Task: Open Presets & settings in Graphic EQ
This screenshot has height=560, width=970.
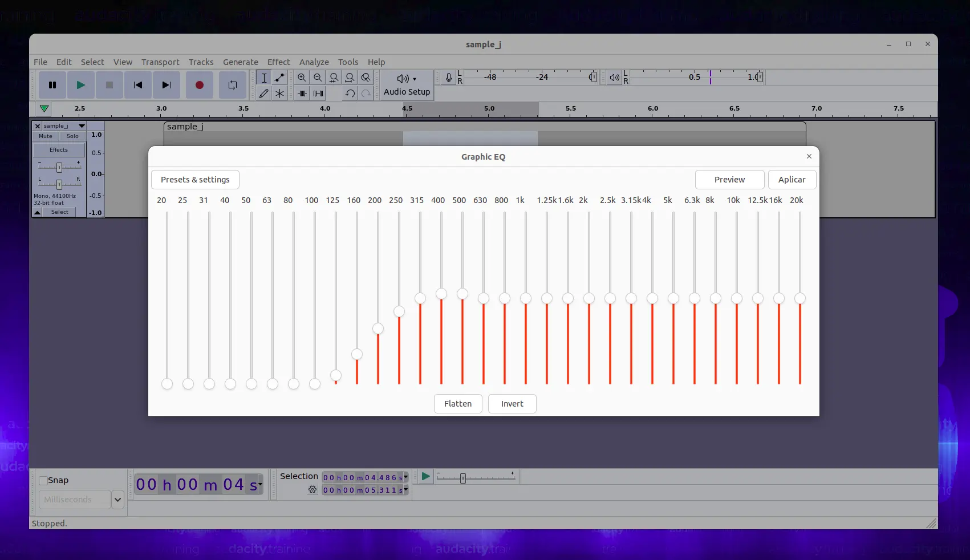Action: [x=195, y=180]
